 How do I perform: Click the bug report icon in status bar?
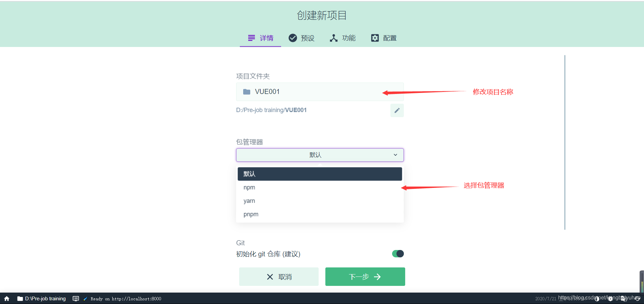click(x=610, y=299)
